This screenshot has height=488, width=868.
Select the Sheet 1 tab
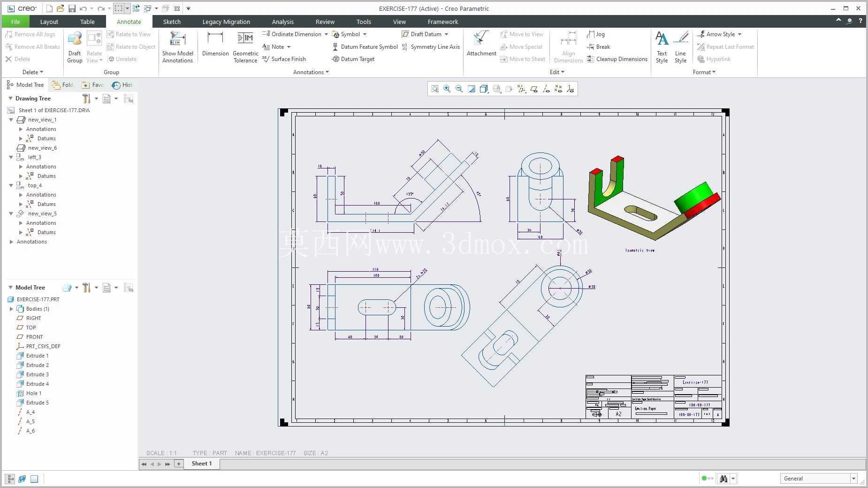coord(202,464)
